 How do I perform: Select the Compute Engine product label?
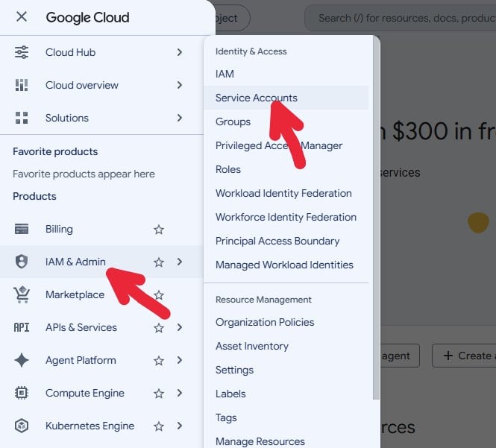85,394
